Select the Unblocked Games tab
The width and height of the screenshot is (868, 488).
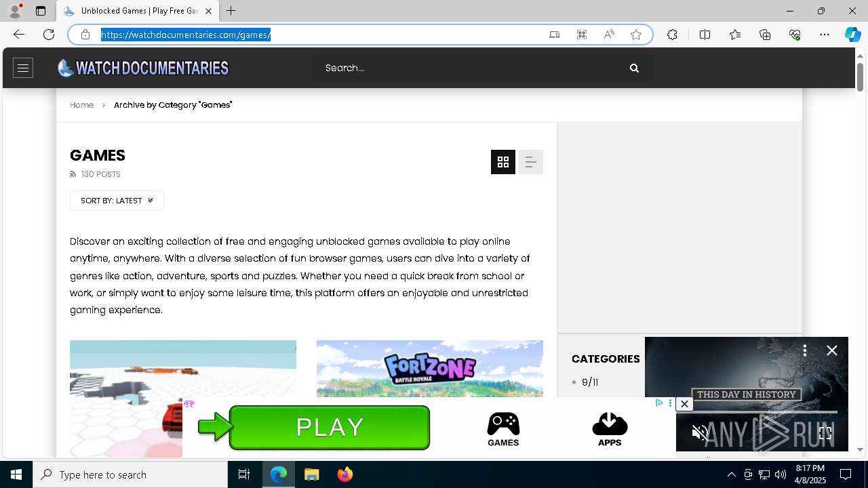pos(138,11)
